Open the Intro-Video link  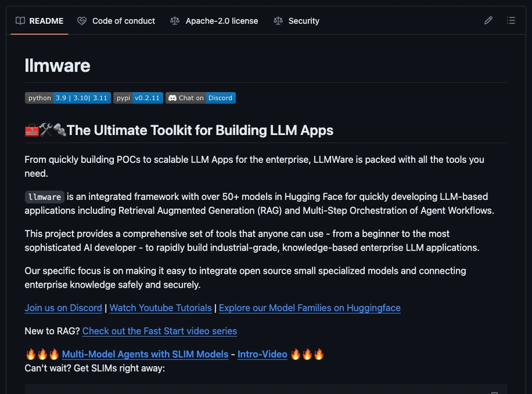[262, 354]
